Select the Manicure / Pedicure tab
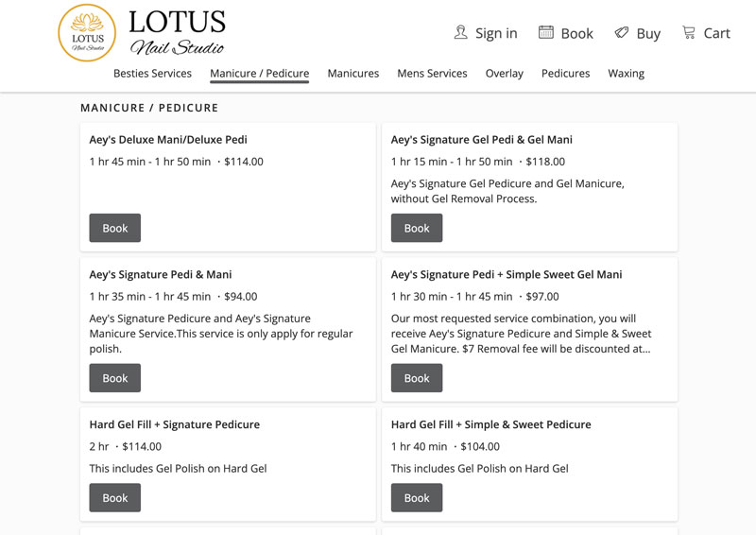This screenshot has height=535, width=756. coord(259,74)
